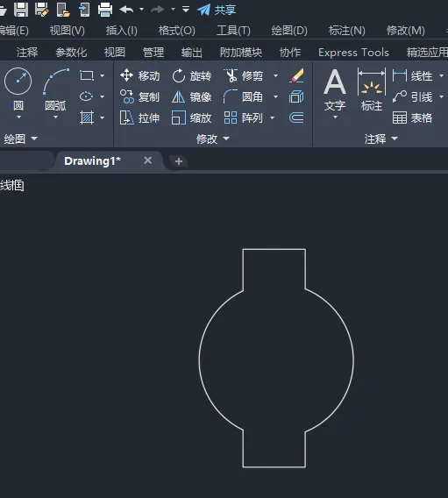
Task: Expand the Fillet (圆角) dropdown arrow
Action: coord(275,96)
